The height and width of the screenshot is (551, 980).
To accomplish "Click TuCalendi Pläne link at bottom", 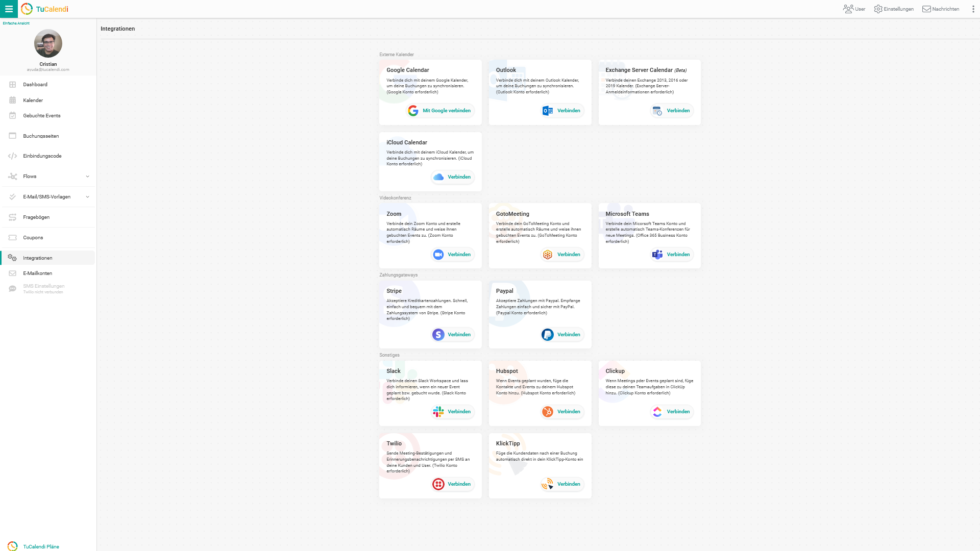I will [x=42, y=545].
